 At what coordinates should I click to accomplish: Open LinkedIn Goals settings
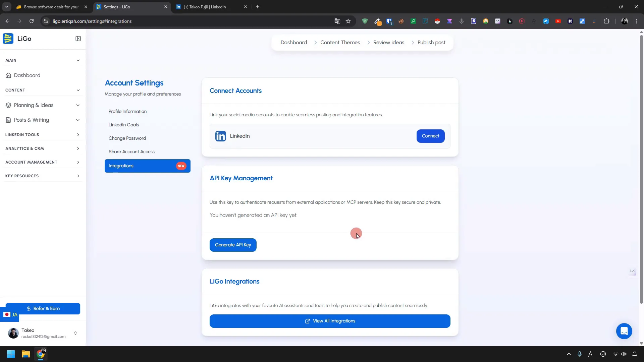pyautogui.click(x=124, y=125)
